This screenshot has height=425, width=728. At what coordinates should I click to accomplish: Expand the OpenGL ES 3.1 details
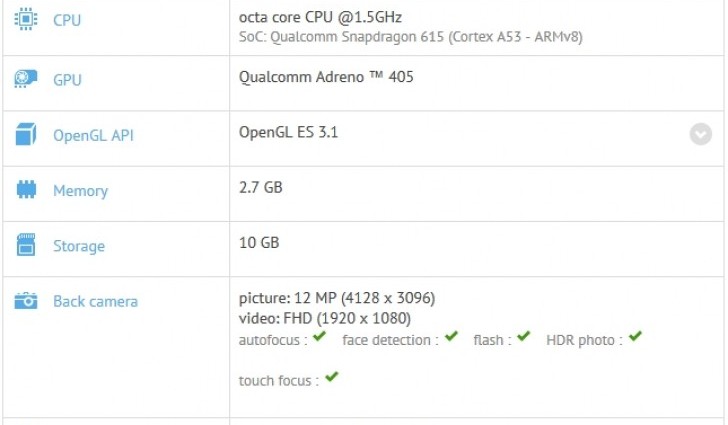point(700,134)
